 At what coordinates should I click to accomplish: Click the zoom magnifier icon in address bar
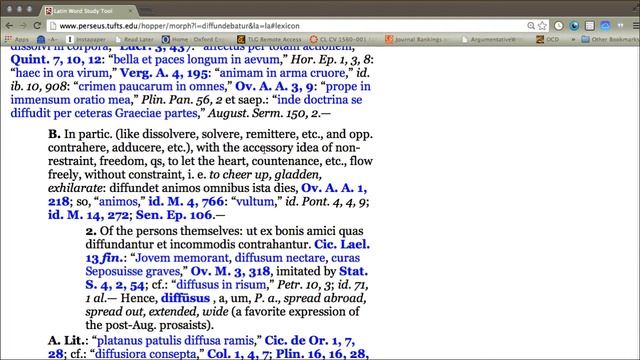tap(531, 26)
